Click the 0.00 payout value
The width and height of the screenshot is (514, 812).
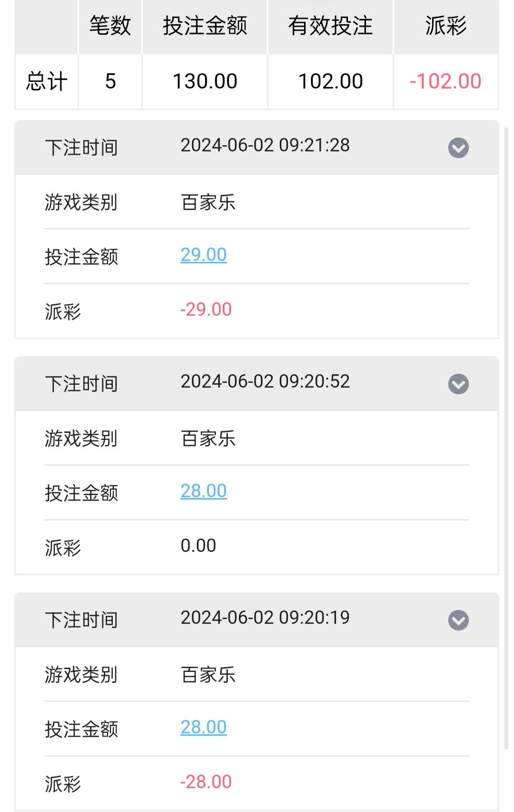click(198, 546)
